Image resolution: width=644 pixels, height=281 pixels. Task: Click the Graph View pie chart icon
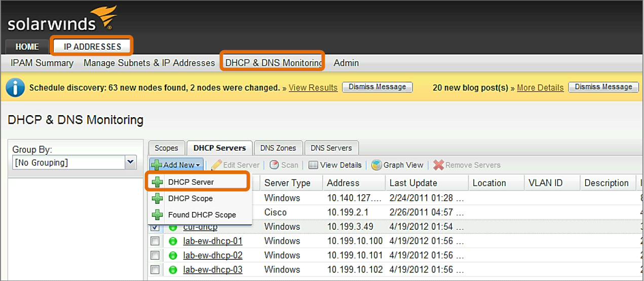pyautogui.click(x=376, y=165)
